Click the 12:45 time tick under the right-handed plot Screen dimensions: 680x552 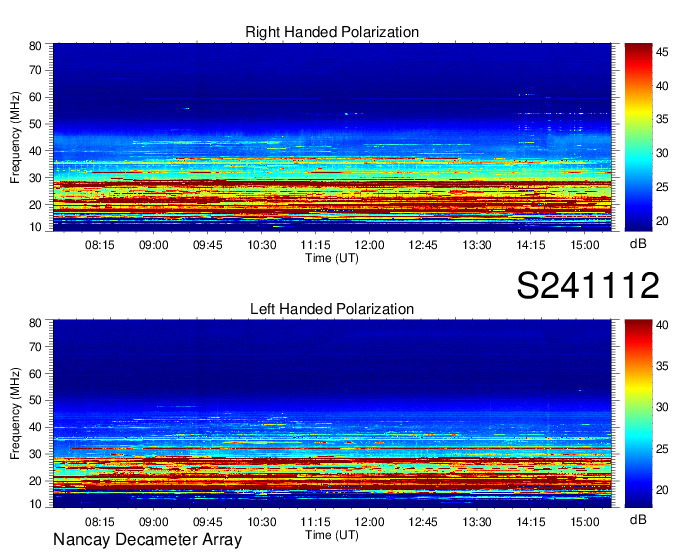coord(423,245)
